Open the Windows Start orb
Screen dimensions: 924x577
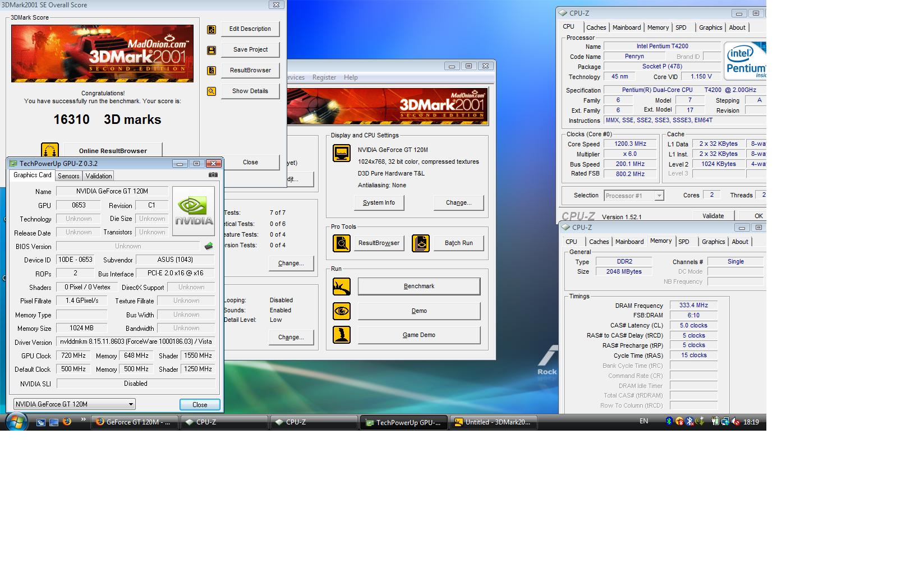(x=16, y=422)
